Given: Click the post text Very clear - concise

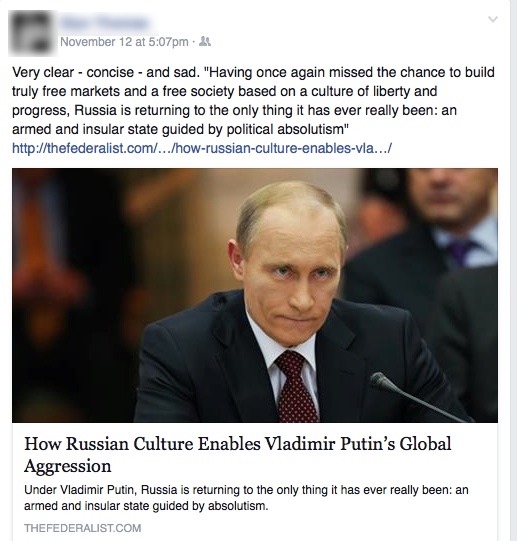Looking at the screenshot, I should point(73,72).
